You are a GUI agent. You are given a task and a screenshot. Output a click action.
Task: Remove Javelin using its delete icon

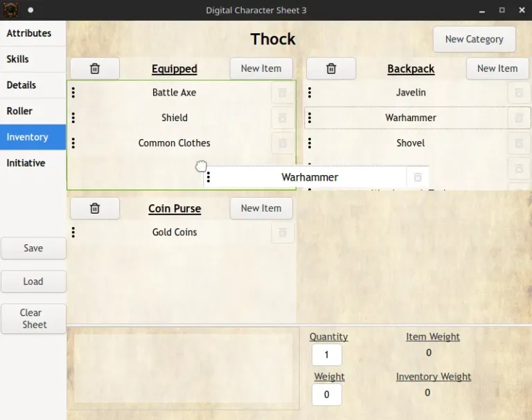click(519, 93)
